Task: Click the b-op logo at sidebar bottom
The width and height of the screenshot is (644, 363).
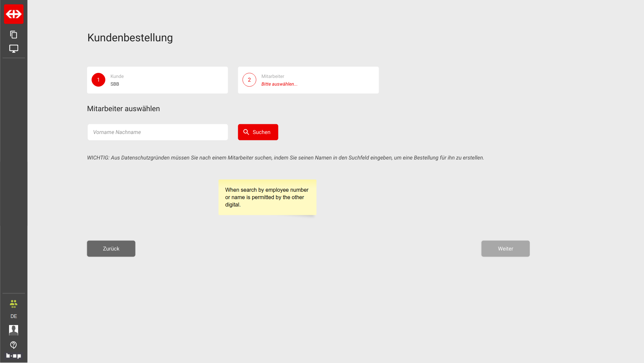Action: tap(13, 356)
